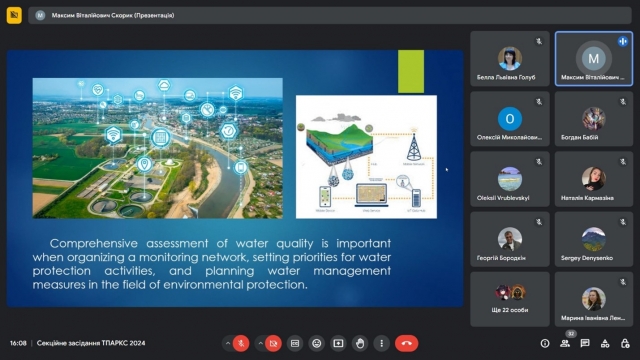This screenshot has width=640, height=360.
Task: Select Олексій Миколайович participant tile
Action: tap(510, 119)
